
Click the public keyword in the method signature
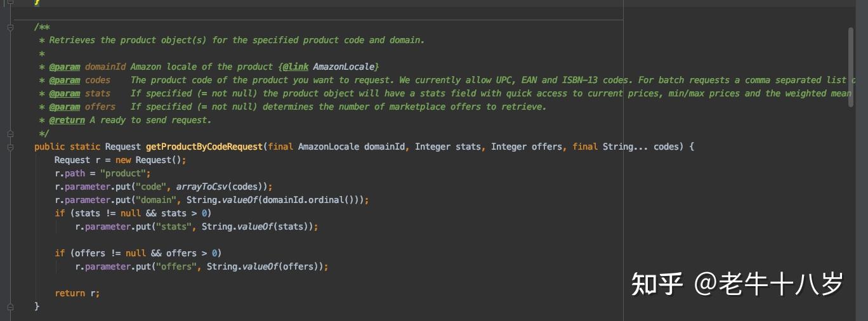click(x=49, y=147)
